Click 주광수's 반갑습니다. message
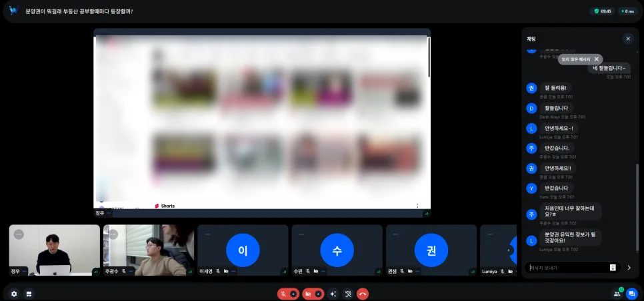Viewport: 644px width, 301px height. tap(557, 148)
